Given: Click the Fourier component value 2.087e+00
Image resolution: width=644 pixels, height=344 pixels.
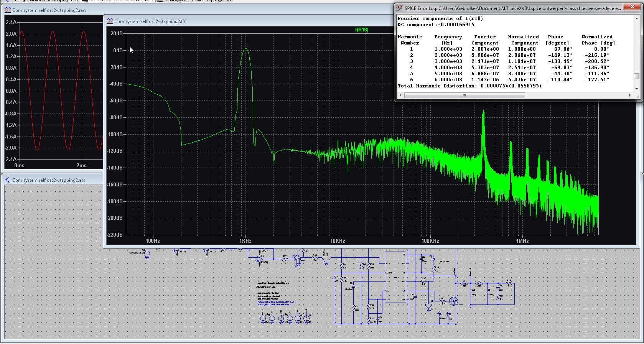Looking at the screenshot, I should (x=485, y=49).
